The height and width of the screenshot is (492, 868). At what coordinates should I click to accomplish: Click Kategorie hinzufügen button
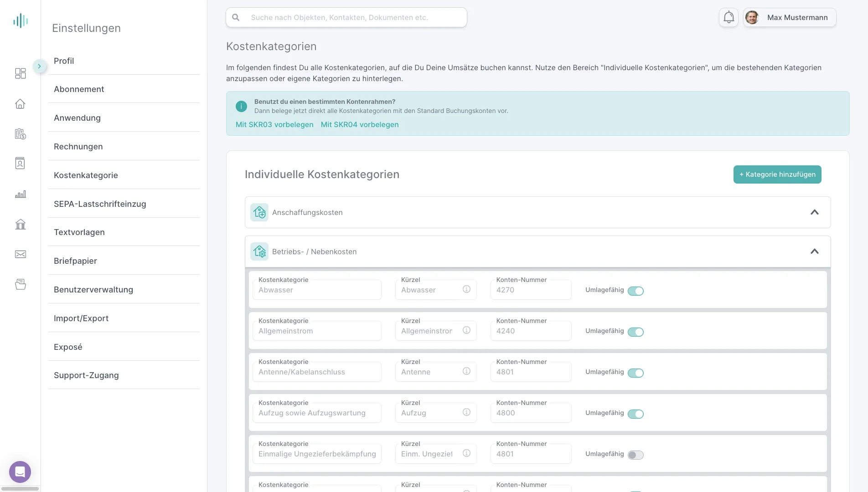777,174
